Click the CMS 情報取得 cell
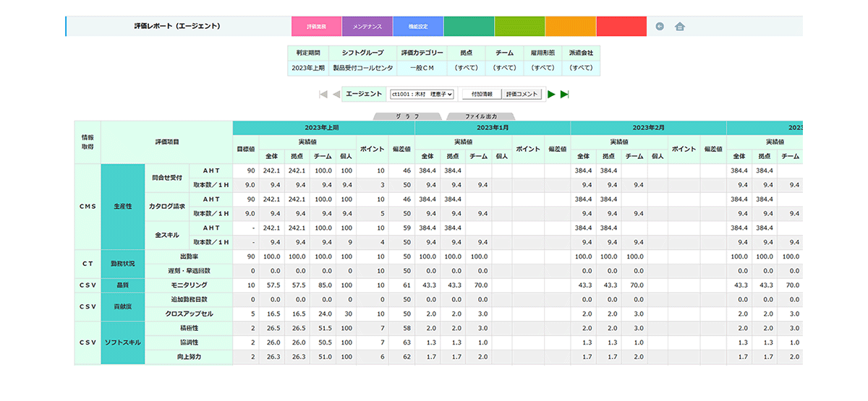 coord(88,206)
